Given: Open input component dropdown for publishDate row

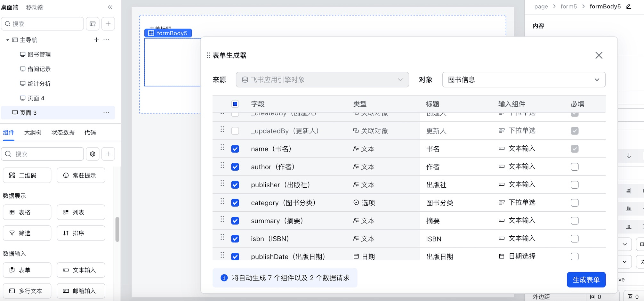Looking at the screenshot, I should point(517,256).
